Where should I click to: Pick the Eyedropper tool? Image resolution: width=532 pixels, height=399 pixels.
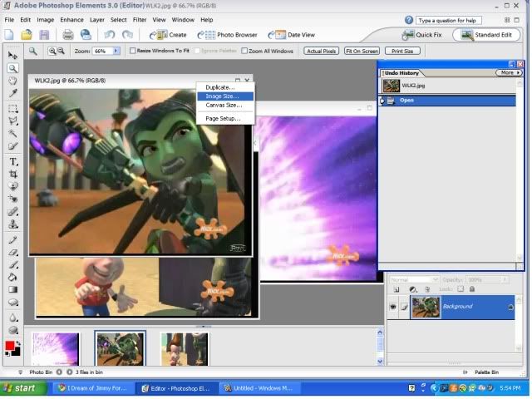coord(12,94)
